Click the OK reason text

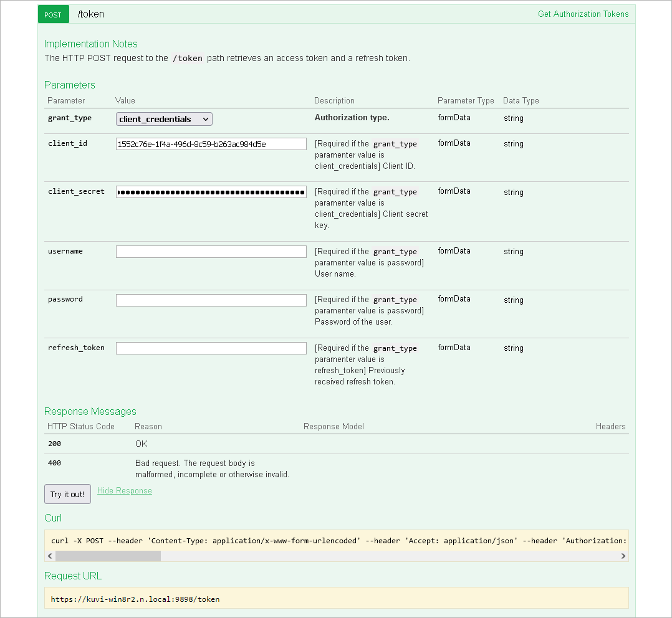[142, 444]
